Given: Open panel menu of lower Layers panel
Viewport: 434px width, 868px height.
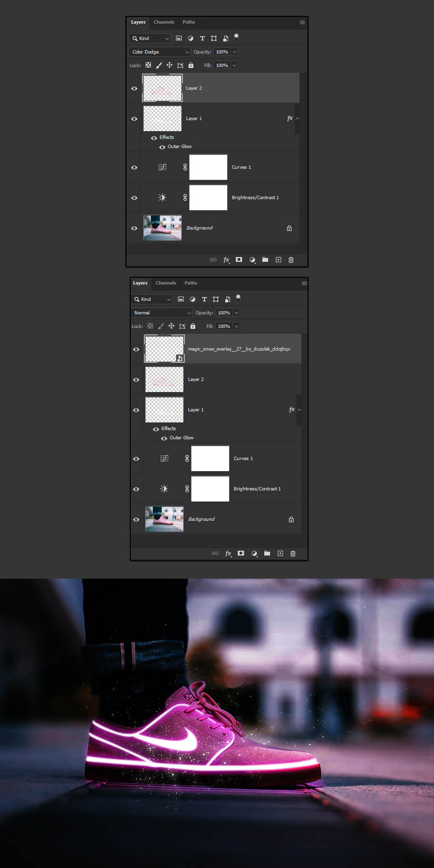Looking at the screenshot, I should [304, 283].
